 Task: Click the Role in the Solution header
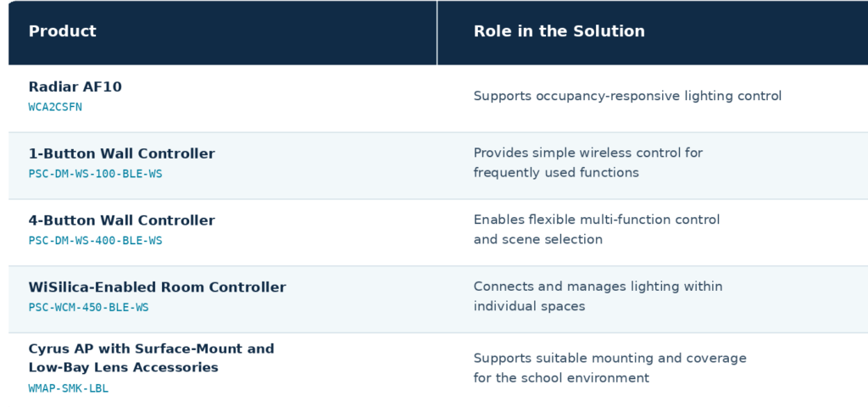click(x=559, y=31)
